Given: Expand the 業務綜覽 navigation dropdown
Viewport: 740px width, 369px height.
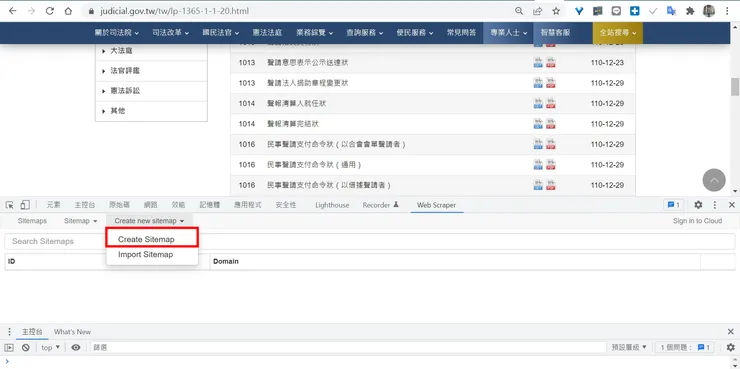Looking at the screenshot, I should click(315, 33).
